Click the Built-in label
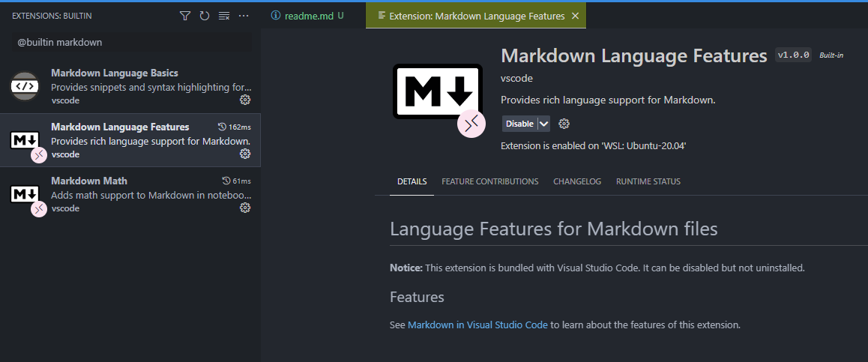Viewport: 868px width, 362px height. click(831, 55)
